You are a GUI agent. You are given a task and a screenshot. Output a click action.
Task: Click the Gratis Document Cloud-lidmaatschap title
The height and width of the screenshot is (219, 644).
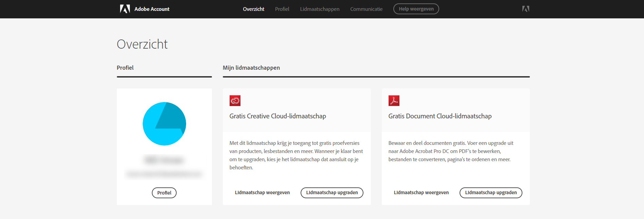point(440,116)
